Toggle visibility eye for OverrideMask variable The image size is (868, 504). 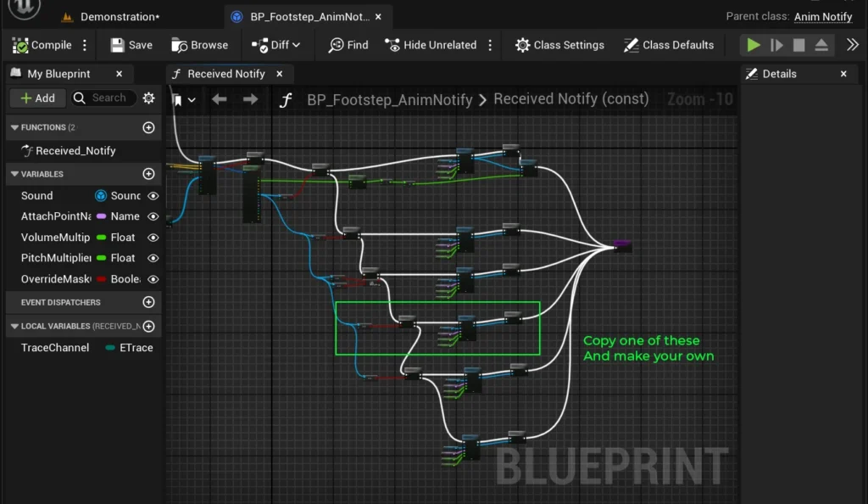153,279
